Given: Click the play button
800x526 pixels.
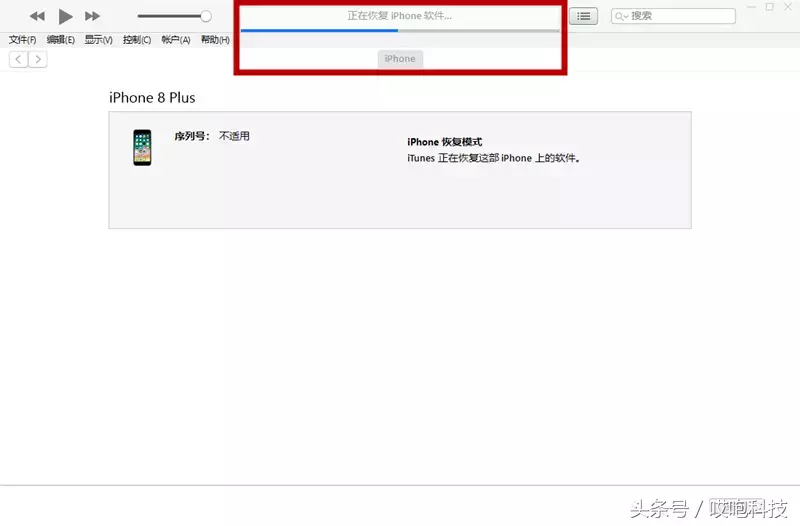Looking at the screenshot, I should [65, 16].
